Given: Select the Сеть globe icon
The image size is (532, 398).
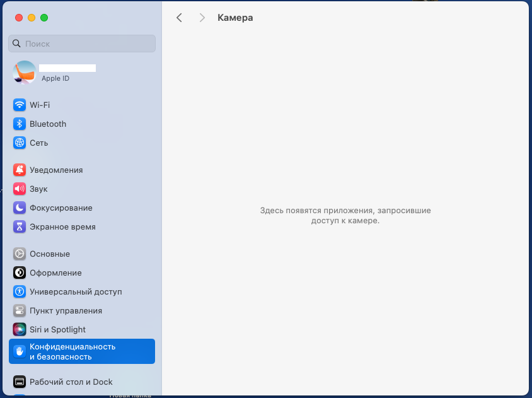Looking at the screenshot, I should click(20, 143).
